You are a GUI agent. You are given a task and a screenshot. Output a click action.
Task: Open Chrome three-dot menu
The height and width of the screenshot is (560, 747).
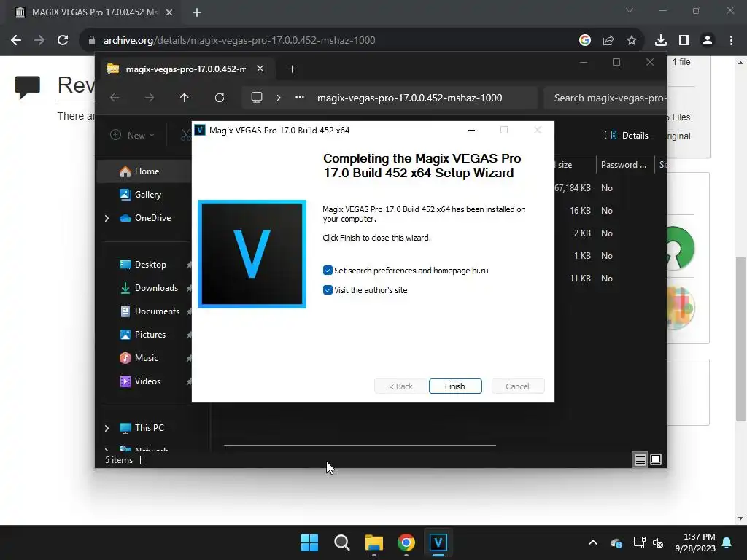click(731, 40)
